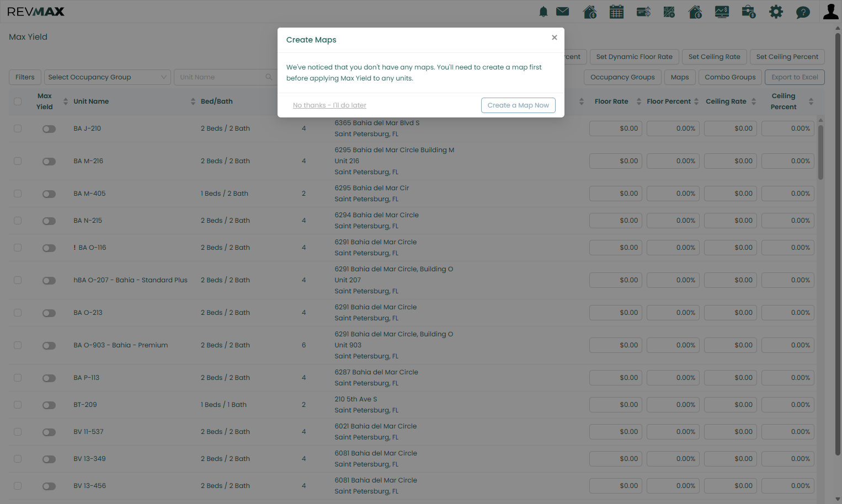Open the settings gear icon
Screen dimensions: 842x504
pos(776,12)
